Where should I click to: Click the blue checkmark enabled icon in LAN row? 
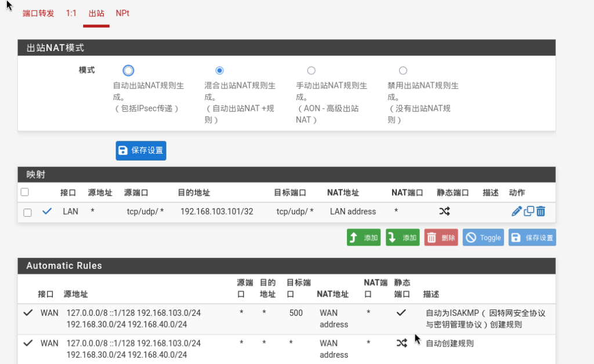(47, 212)
